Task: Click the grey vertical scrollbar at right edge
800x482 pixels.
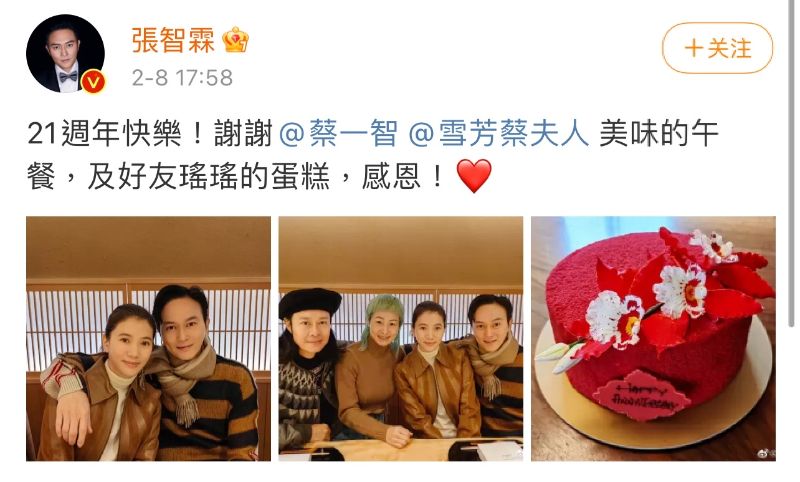Action: (791, 163)
